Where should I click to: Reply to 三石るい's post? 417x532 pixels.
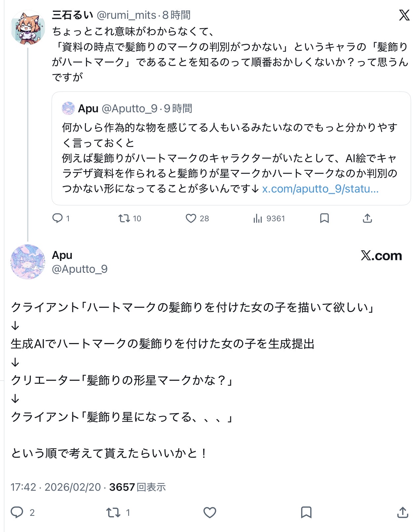[57, 218]
